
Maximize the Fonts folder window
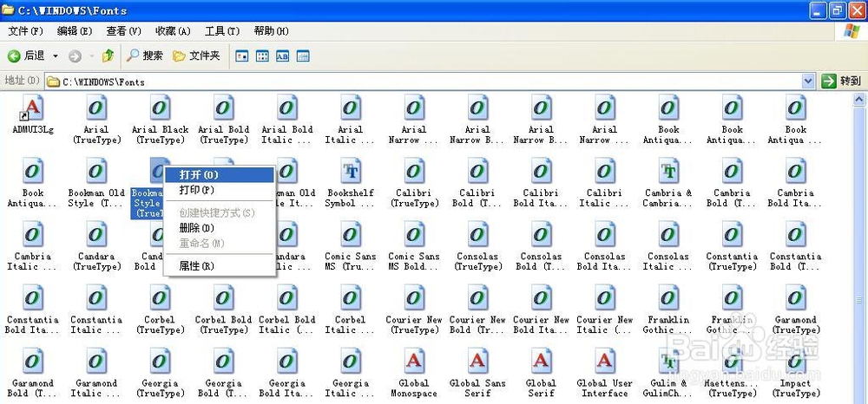point(837,10)
